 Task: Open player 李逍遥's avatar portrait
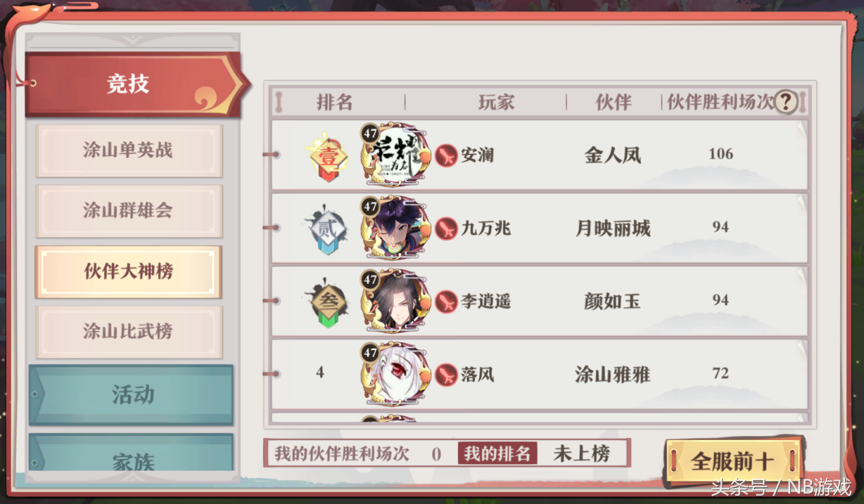click(396, 301)
